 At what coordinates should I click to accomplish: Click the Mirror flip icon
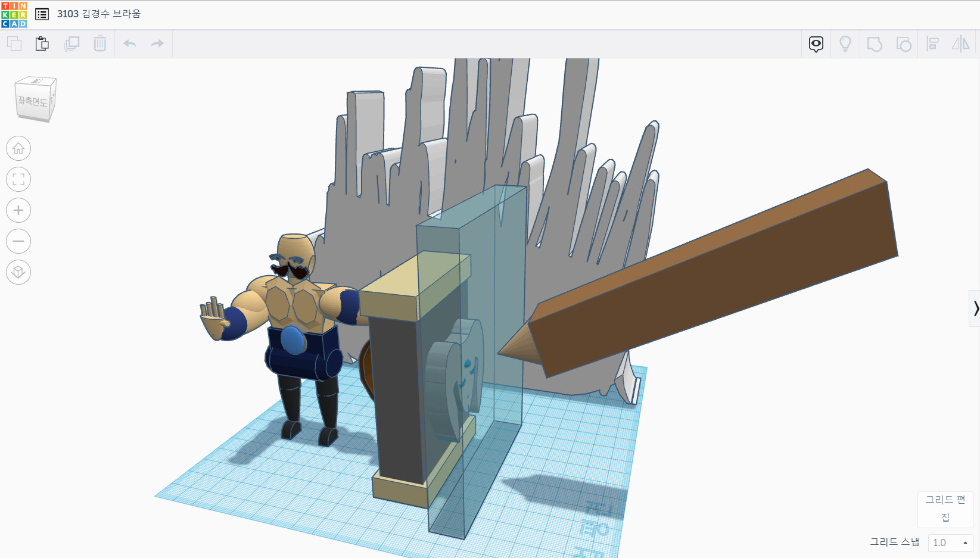coord(961,44)
